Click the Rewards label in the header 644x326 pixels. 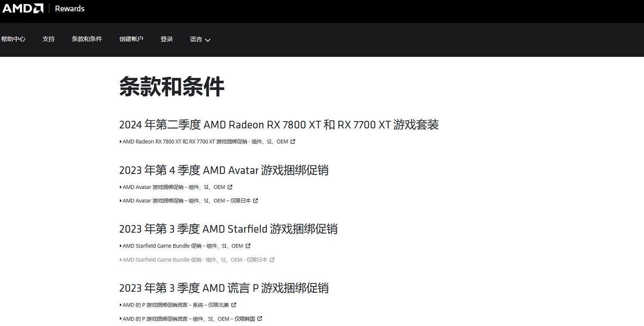(x=69, y=8)
